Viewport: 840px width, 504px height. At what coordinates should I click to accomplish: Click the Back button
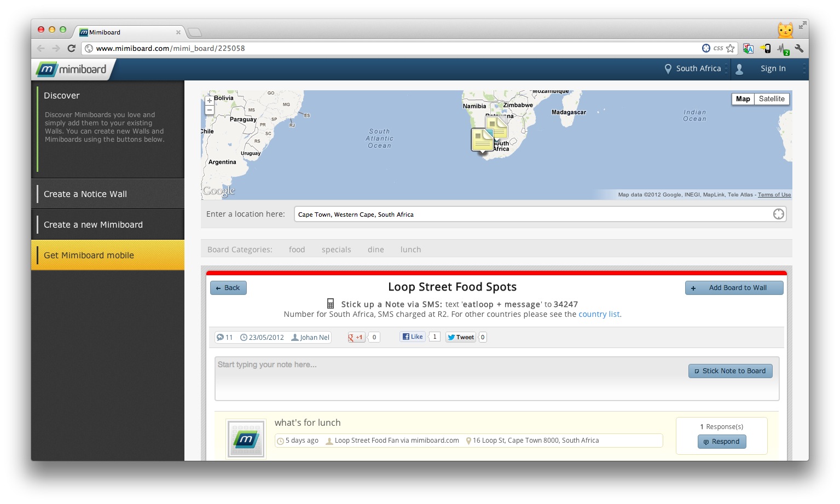[228, 288]
